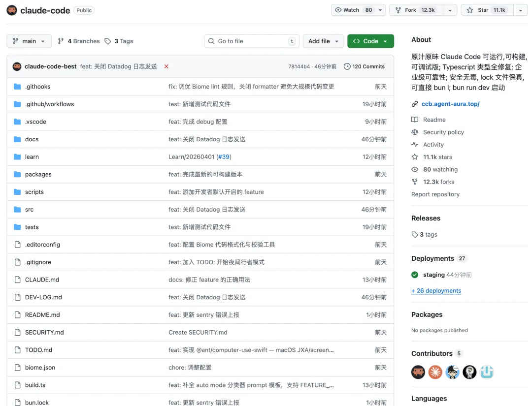The image size is (532, 406).
Task: Open the Add file dropdown
Action: tap(323, 41)
